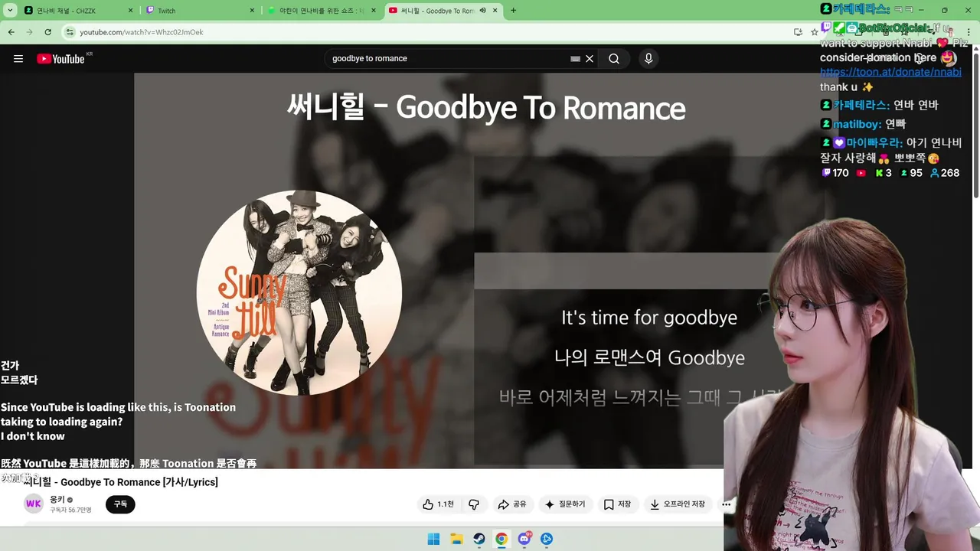Open the toon.at/donate/nnabi chat link
This screenshot has height=551, width=980.
(890, 72)
